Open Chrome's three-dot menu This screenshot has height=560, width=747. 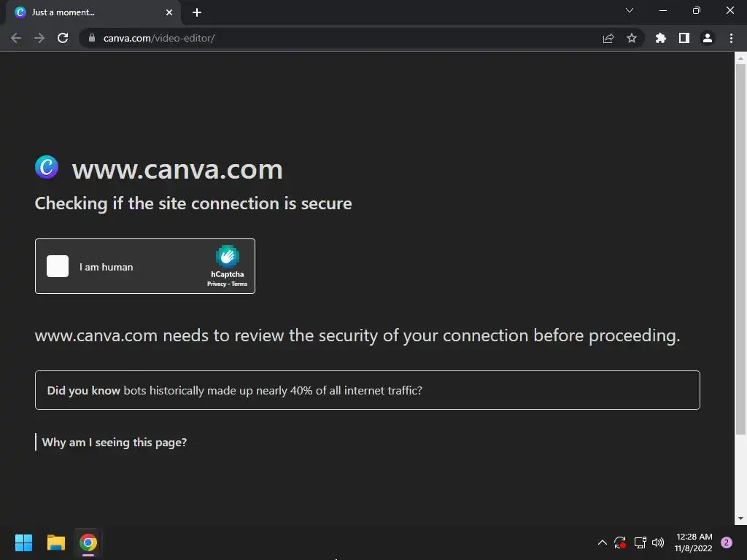click(x=731, y=38)
